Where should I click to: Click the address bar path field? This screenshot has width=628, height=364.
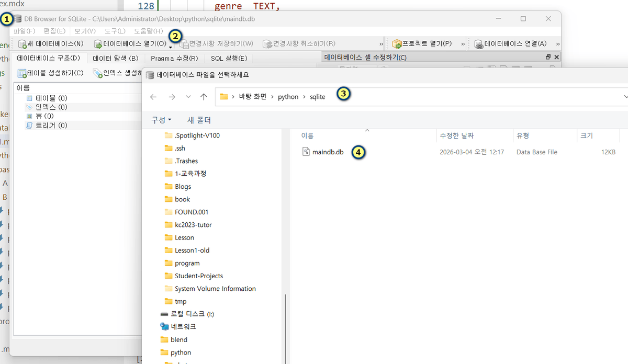(x=471, y=97)
